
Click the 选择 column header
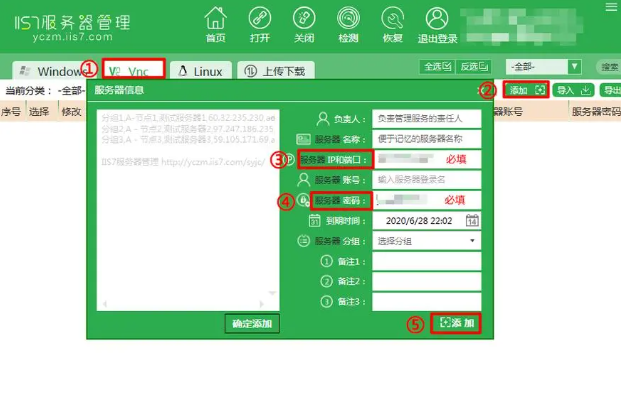tap(39, 112)
